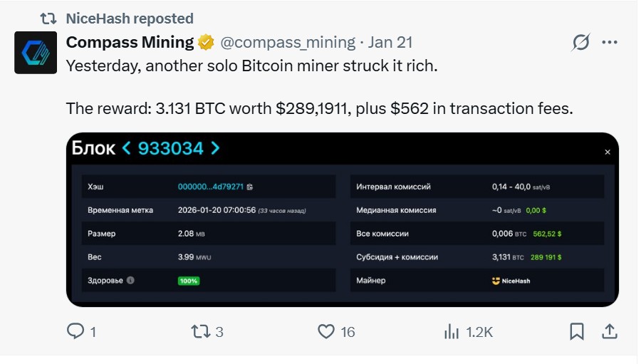Go to next block right chevron

tap(215, 148)
